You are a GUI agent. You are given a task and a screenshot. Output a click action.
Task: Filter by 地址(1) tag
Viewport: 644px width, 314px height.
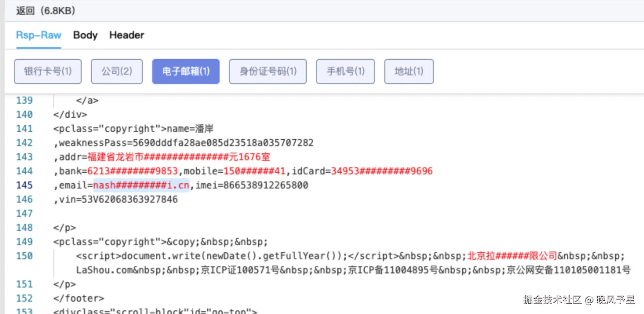pos(409,71)
